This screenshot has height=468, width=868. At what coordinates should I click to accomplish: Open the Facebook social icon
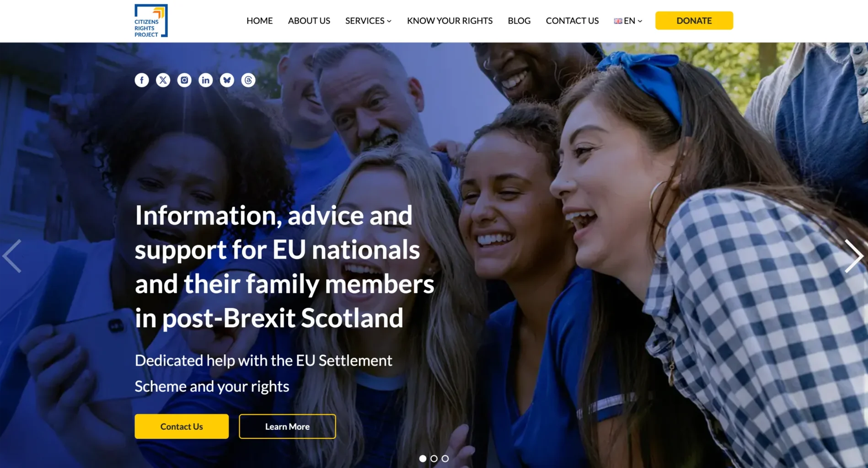tap(142, 80)
